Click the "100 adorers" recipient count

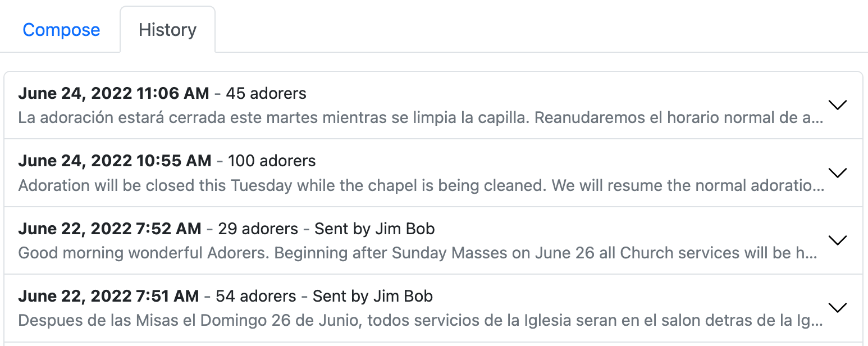click(x=272, y=161)
